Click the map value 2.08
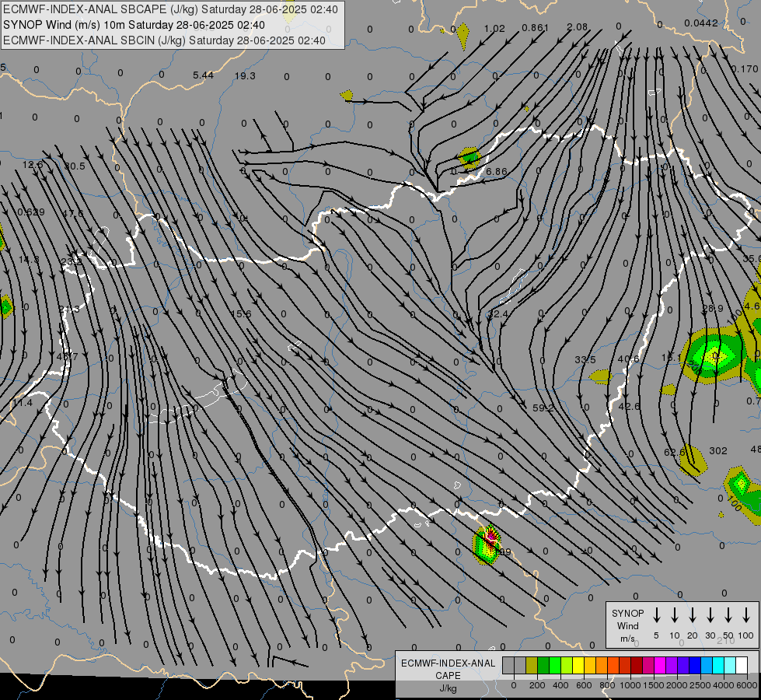This screenshot has width=761, height=700. tap(577, 27)
